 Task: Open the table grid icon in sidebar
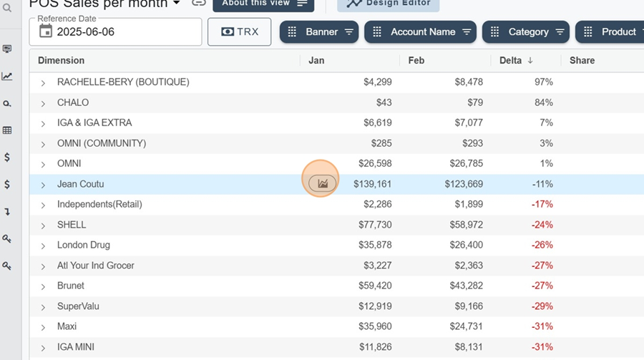(x=7, y=130)
